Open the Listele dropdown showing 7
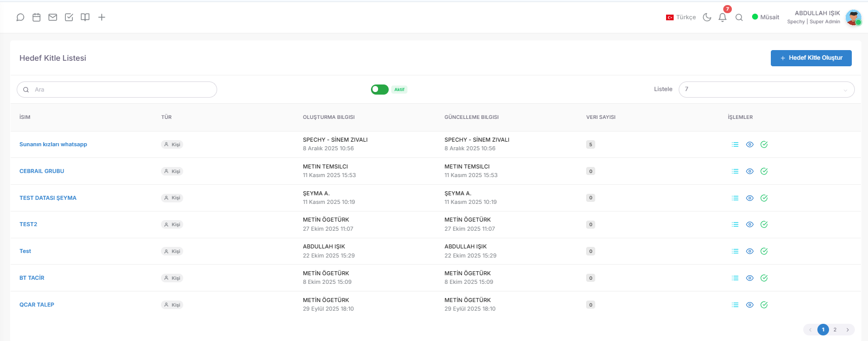This screenshot has width=868, height=341. [x=766, y=90]
